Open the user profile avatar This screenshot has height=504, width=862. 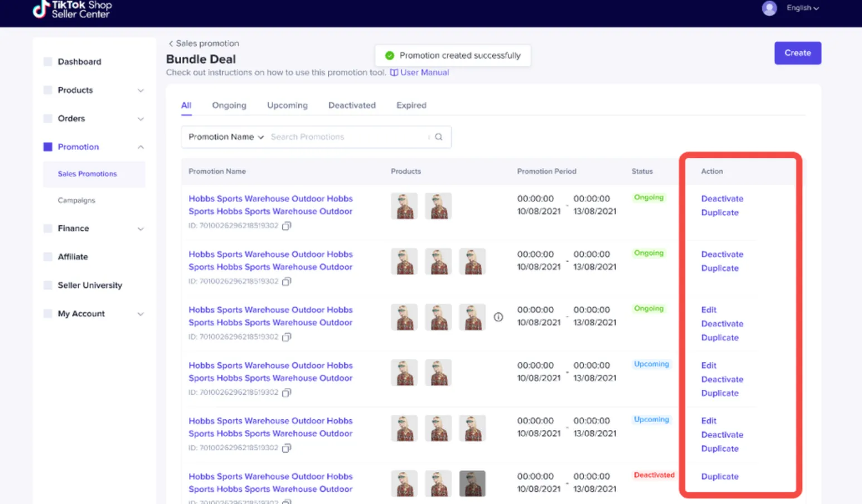click(769, 8)
